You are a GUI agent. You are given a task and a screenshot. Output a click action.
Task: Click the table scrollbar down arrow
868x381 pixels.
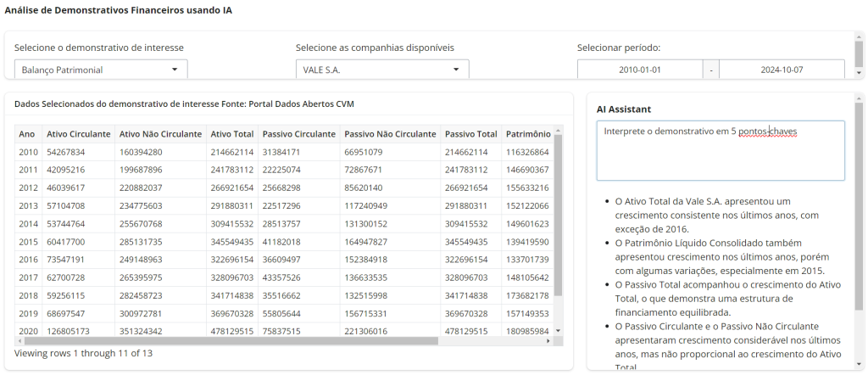(x=558, y=331)
